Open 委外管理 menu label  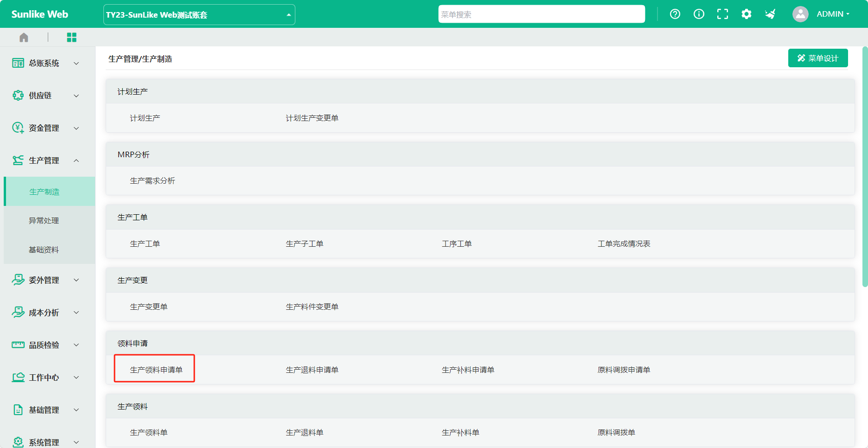[44, 280]
